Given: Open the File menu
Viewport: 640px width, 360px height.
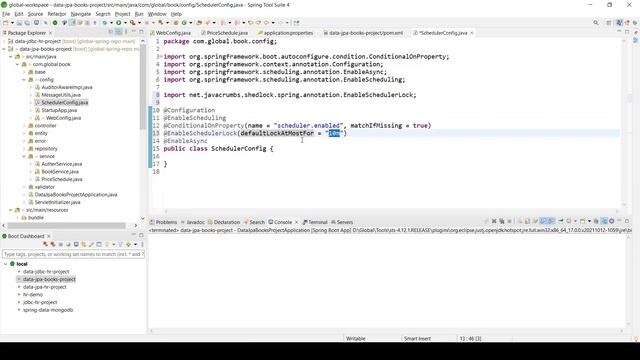Looking at the screenshot, I should coord(6,14).
